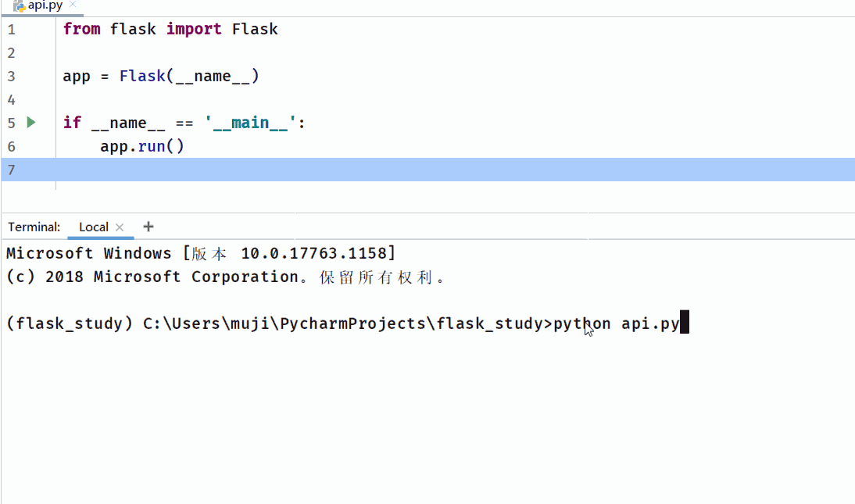Image resolution: width=855 pixels, height=504 pixels.
Task: Toggle a breakpoint in the gutter at line 6
Action: point(43,146)
